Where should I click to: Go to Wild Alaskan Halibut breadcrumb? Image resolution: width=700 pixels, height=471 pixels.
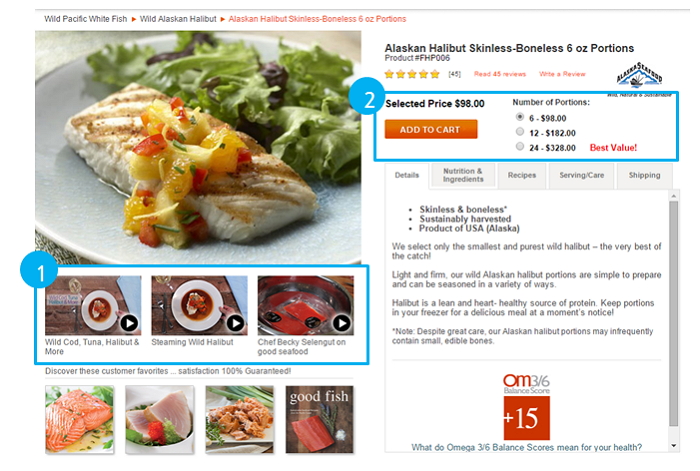point(178,19)
